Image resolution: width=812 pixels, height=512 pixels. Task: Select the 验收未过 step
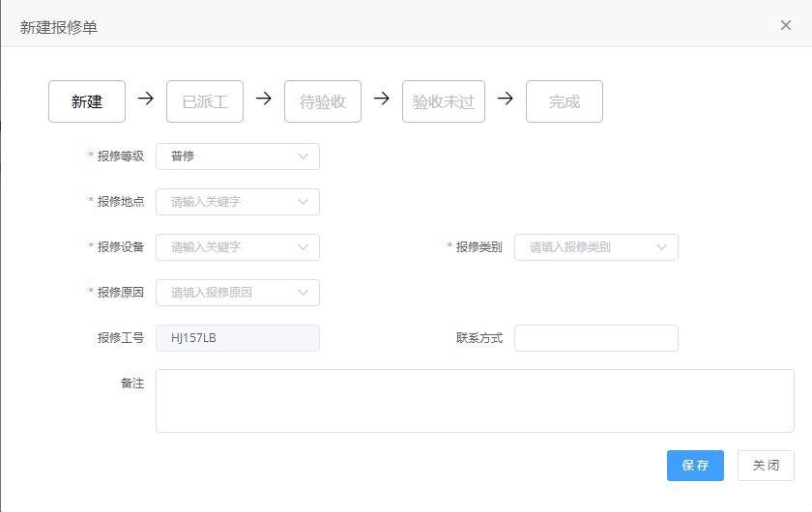(x=444, y=101)
